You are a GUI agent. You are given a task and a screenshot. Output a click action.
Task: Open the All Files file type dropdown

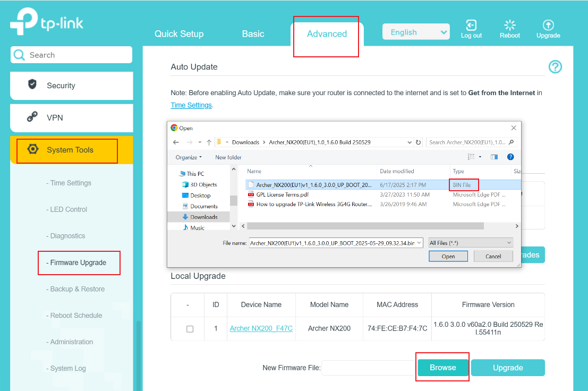pos(471,242)
